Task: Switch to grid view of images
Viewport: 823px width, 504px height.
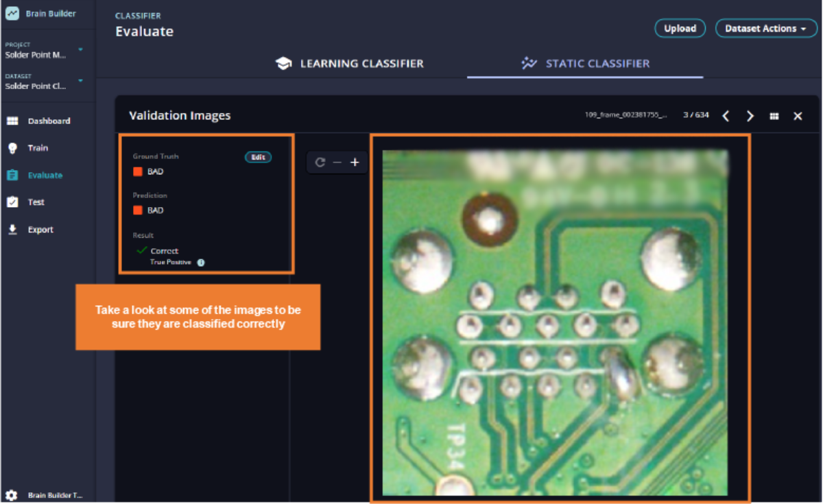Action: [x=774, y=117]
